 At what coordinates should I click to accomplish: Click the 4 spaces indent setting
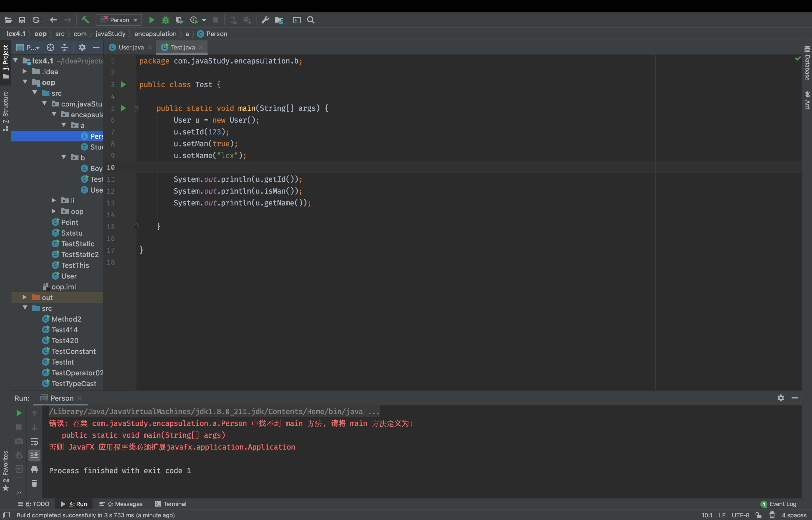[794, 515]
